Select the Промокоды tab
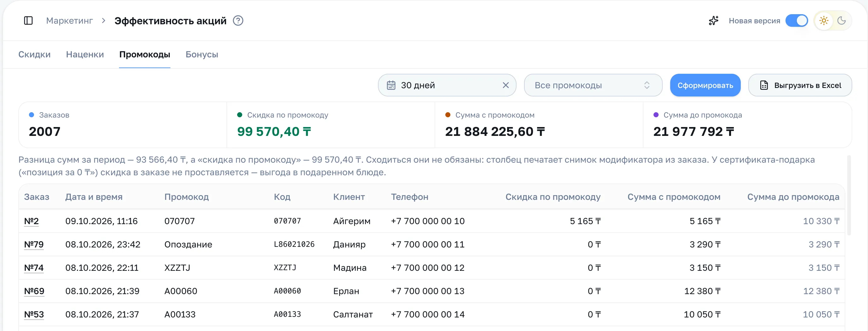Screen dimensions: 868x331 (145, 54)
